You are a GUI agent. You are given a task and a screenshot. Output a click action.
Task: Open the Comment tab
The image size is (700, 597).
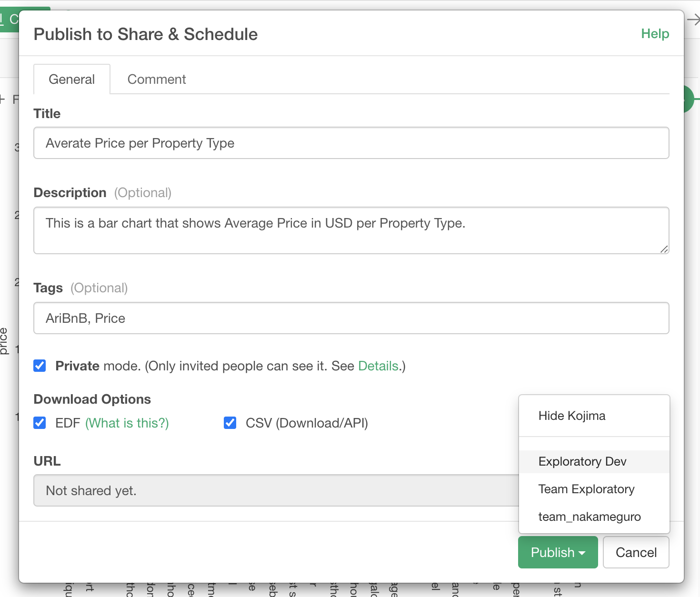coord(157,79)
